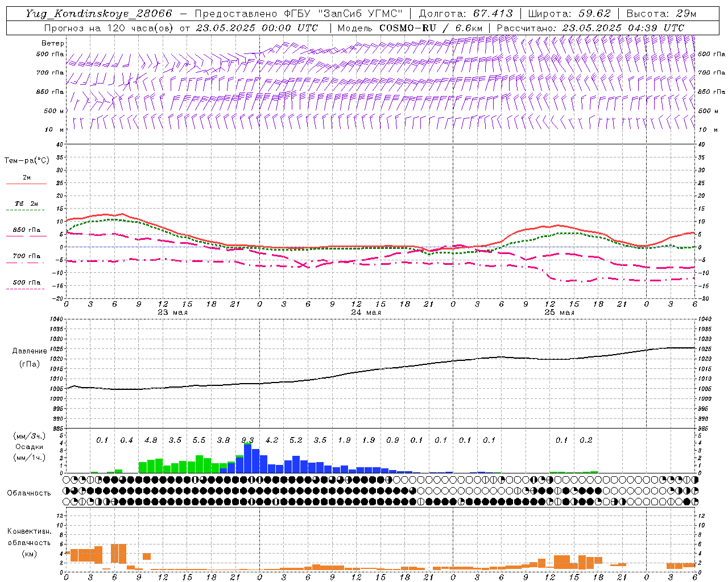The width and height of the screenshot is (728, 582).
Task: Click the 4.2 precipitation total
Action: (x=272, y=440)
